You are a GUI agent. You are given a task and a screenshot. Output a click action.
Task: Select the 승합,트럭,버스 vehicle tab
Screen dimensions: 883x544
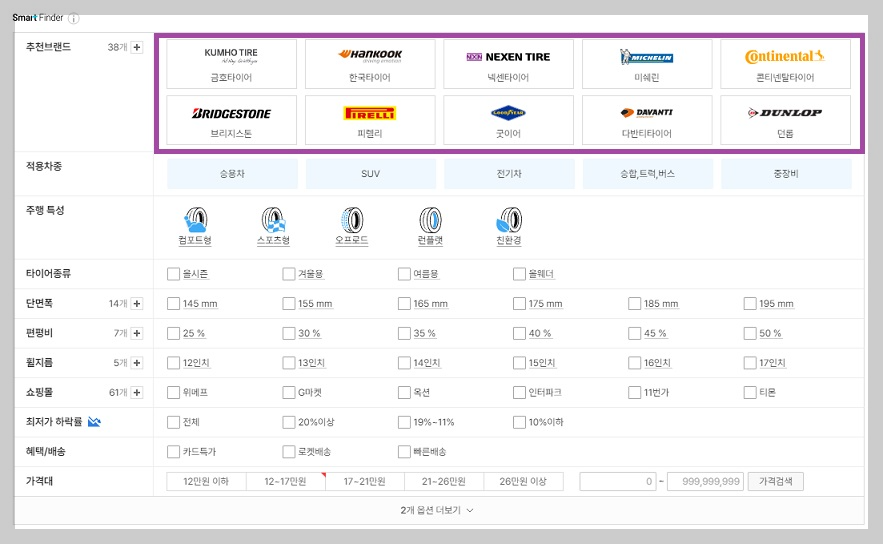click(648, 174)
